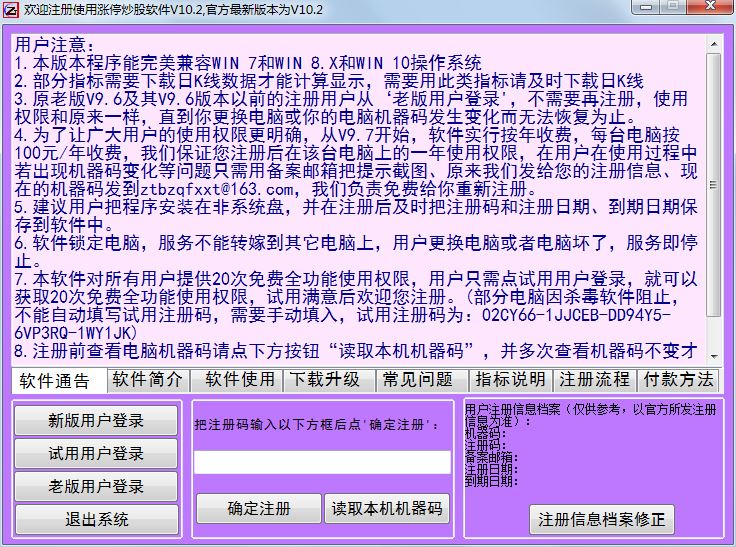Click the 到期日期 label
The image size is (736, 547).
[491, 481]
